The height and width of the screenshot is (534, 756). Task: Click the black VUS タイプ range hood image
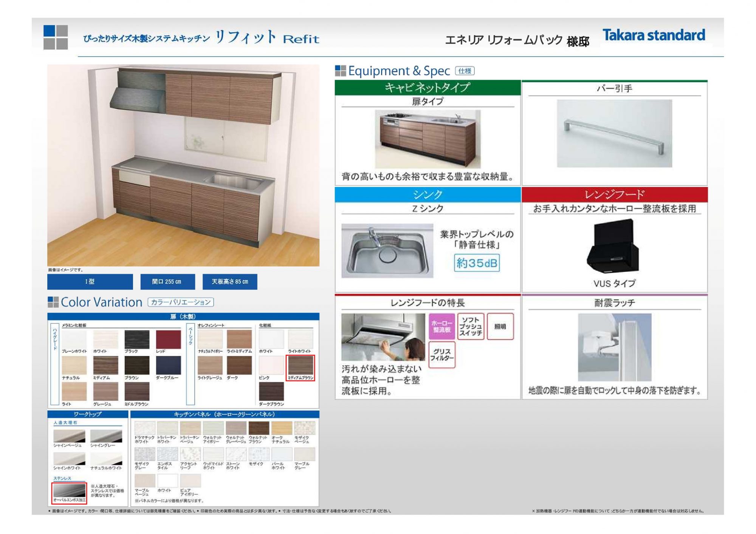(613, 246)
